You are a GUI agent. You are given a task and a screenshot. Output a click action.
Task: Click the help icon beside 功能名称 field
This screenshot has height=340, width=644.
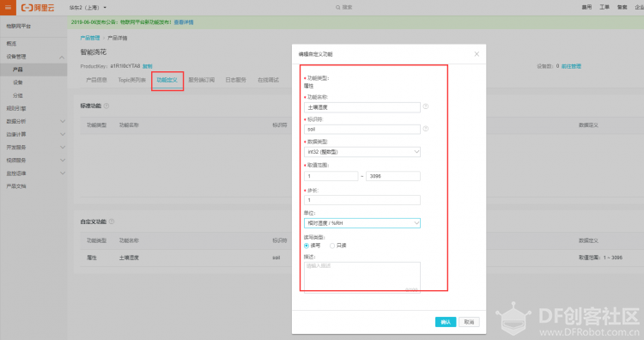pyautogui.click(x=426, y=106)
